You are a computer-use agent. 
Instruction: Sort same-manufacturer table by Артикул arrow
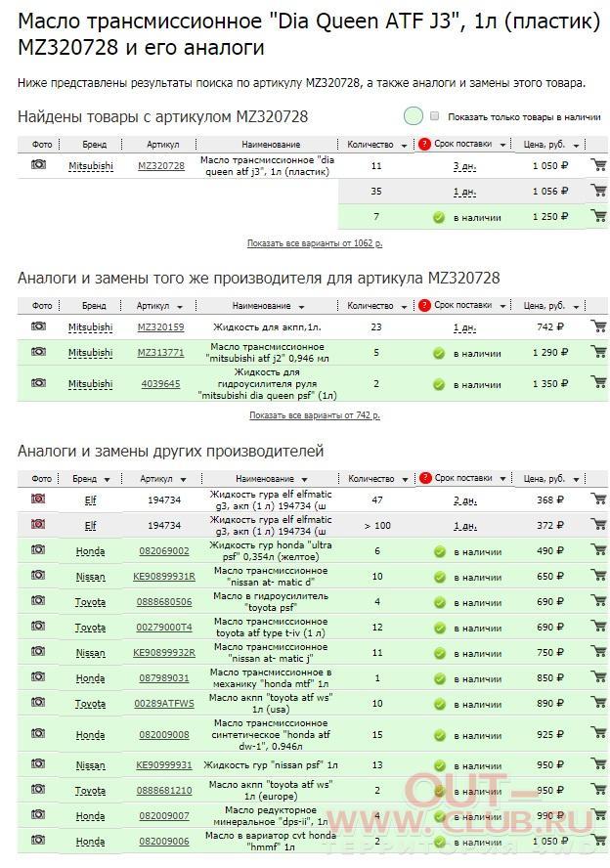pyautogui.click(x=179, y=307)
